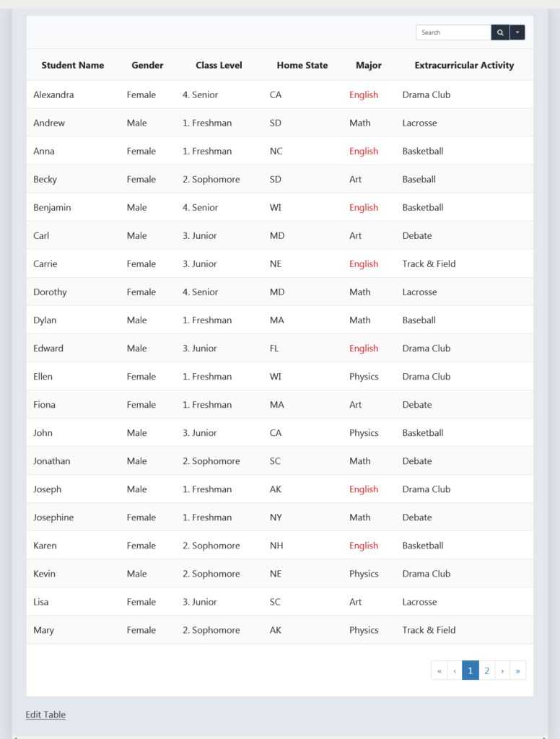Open page 2 of the table
560x739 pixels.
pos(486,670)
